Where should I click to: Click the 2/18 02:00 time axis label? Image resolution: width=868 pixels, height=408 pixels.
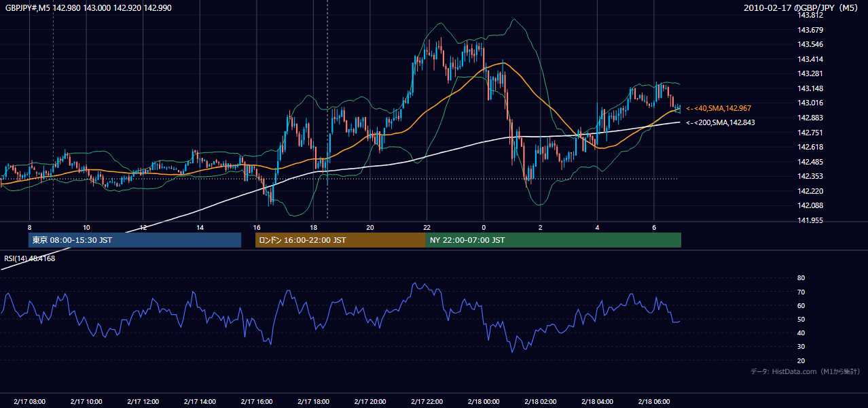[x=541, y=402]
